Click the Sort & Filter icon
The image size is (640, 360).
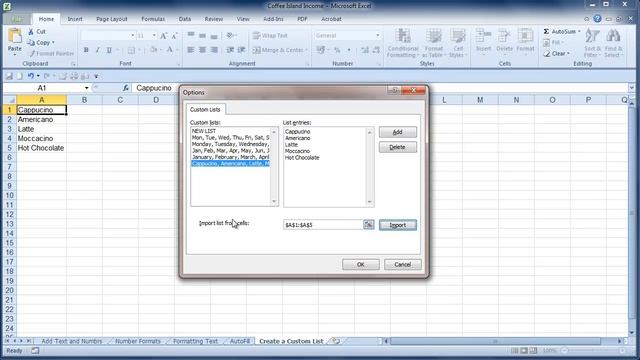point(592,36)
